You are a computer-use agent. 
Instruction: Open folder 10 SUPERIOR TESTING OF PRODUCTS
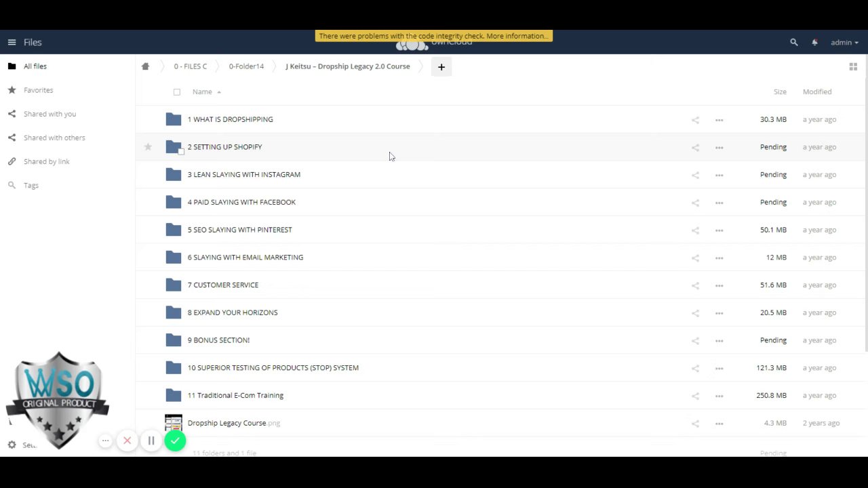(x=273, y=368)
